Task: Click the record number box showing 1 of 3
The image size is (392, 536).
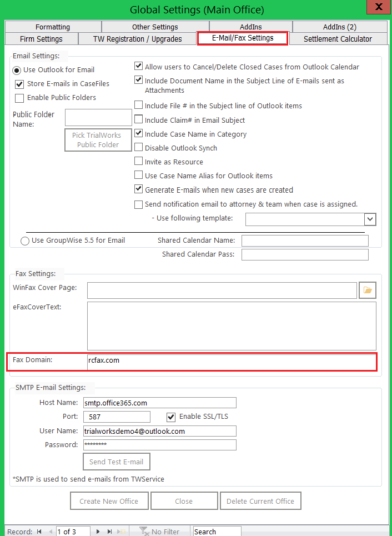Action: pos(73,532)
